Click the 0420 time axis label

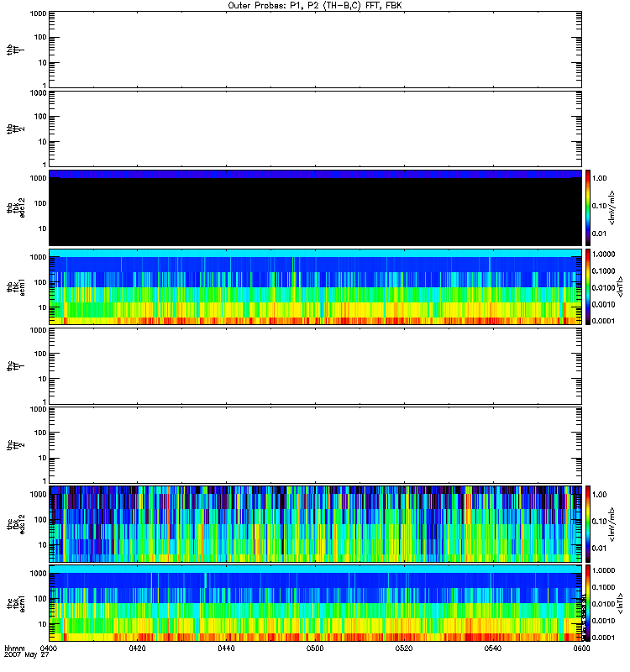(x=137, y=648)
